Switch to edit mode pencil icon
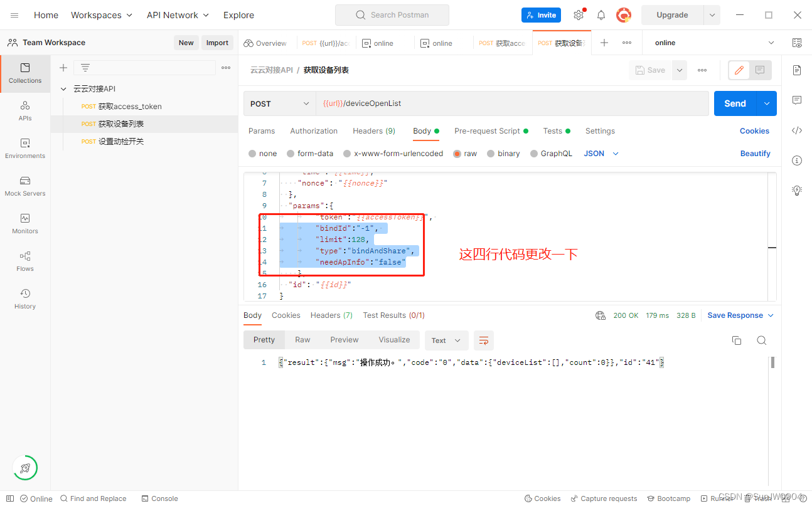This screenshot has width=812, height=506. point(739,70)
